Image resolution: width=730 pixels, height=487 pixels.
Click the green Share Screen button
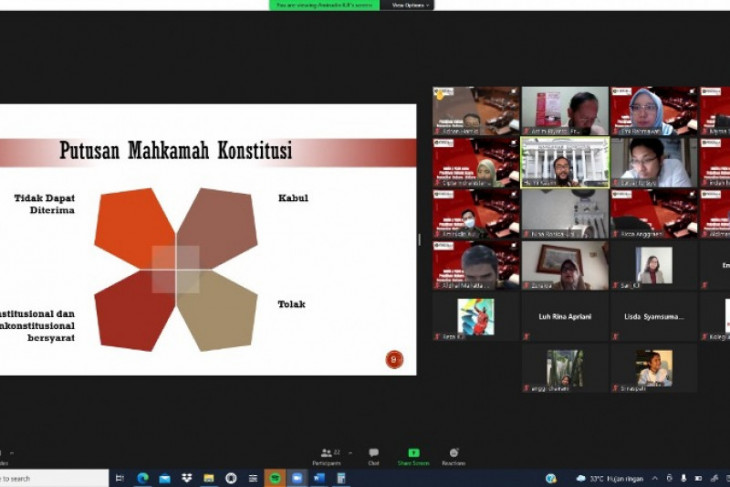click(413, 456)
